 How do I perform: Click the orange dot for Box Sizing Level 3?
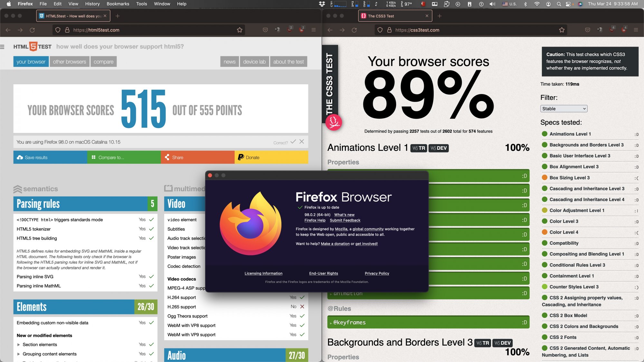(x=545, y=177)
